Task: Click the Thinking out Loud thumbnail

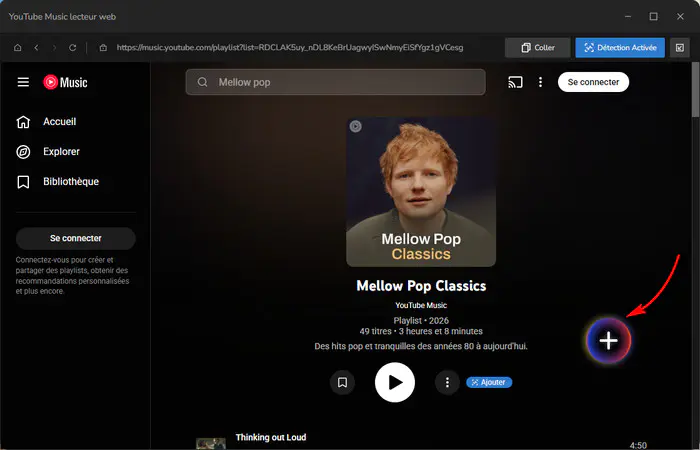Action: click(x=211, y=443)
